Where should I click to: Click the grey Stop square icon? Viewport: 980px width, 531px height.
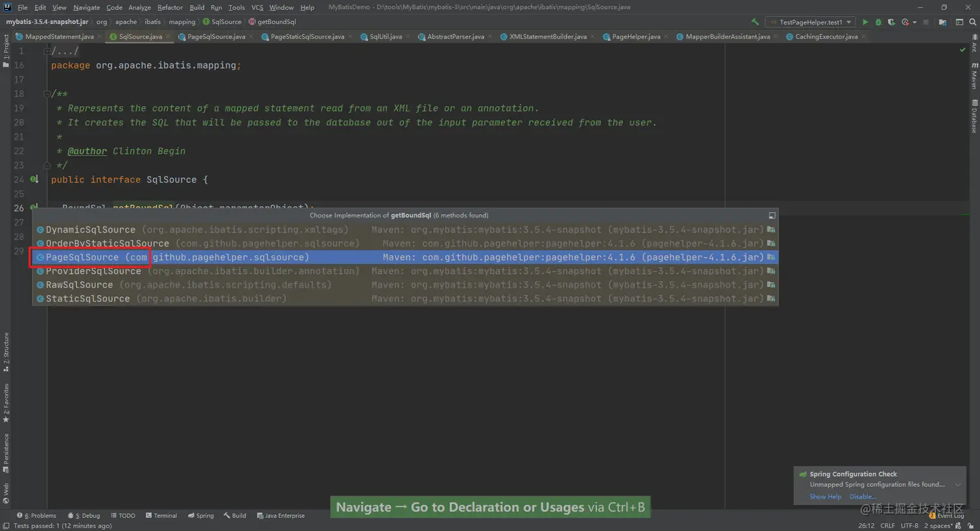(926, 22)
